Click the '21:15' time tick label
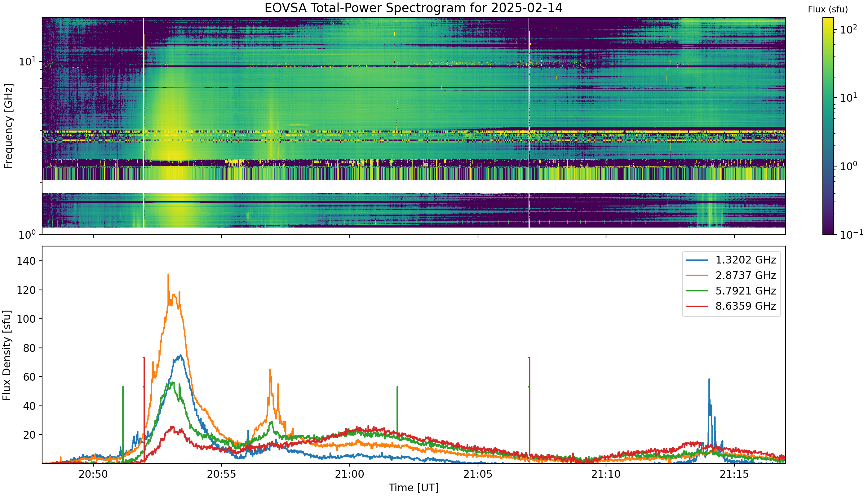 [x=734, y=474]
